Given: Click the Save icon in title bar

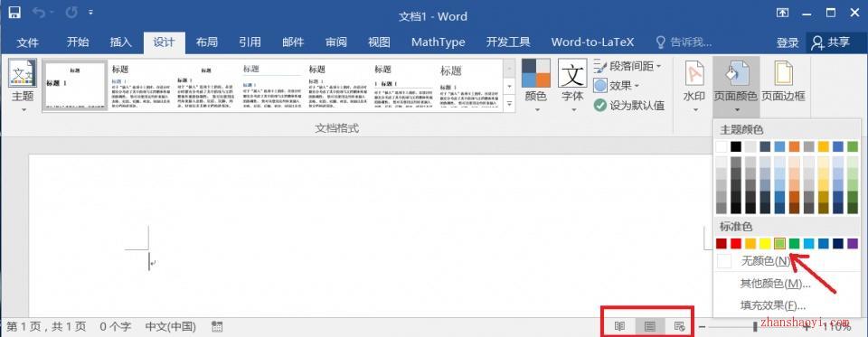Looking at the screenshot, I should coord(14,12).
